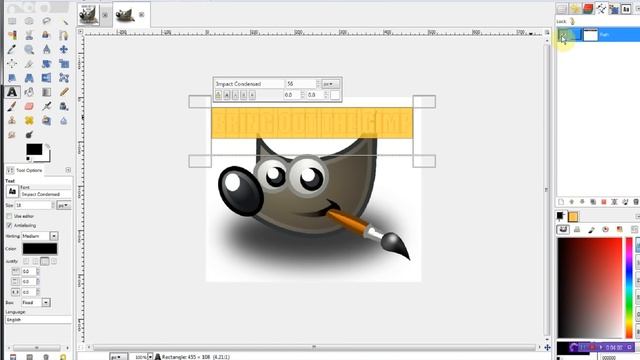Click the black foreground color swatch in toolbox
The image size is (640, 360).
tap(34, 149)
